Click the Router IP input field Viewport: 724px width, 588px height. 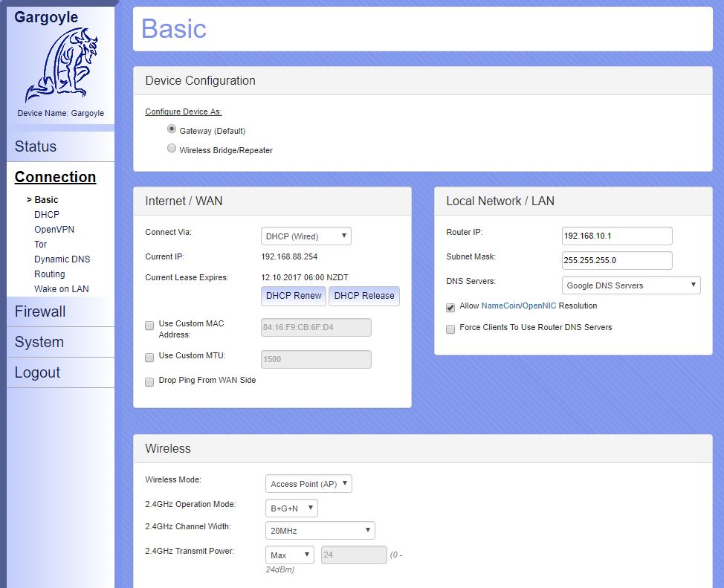click(616, 236)
